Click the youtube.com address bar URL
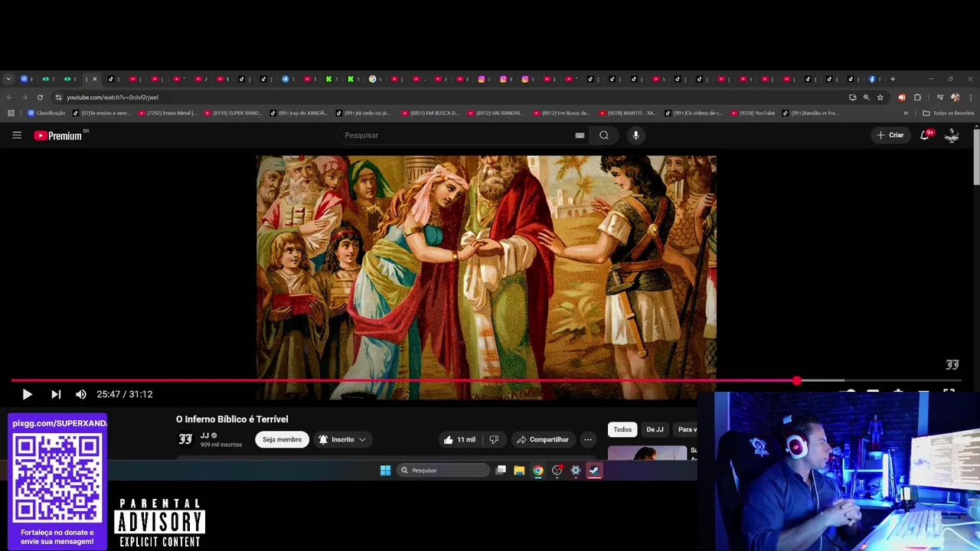Screen dimensions: 980x551 coord(113,97)
